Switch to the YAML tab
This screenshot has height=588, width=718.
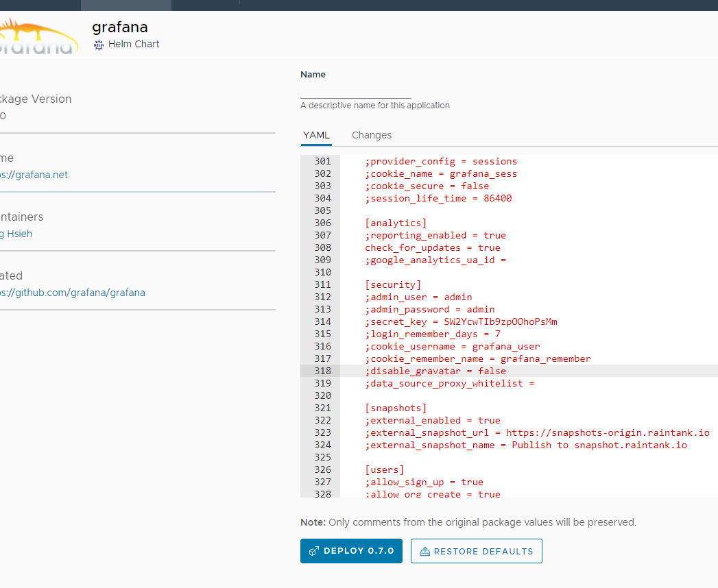[316, 135]
